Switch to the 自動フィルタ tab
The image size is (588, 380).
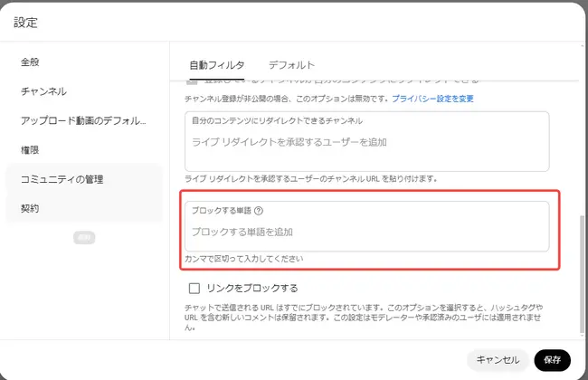point(217,65)
